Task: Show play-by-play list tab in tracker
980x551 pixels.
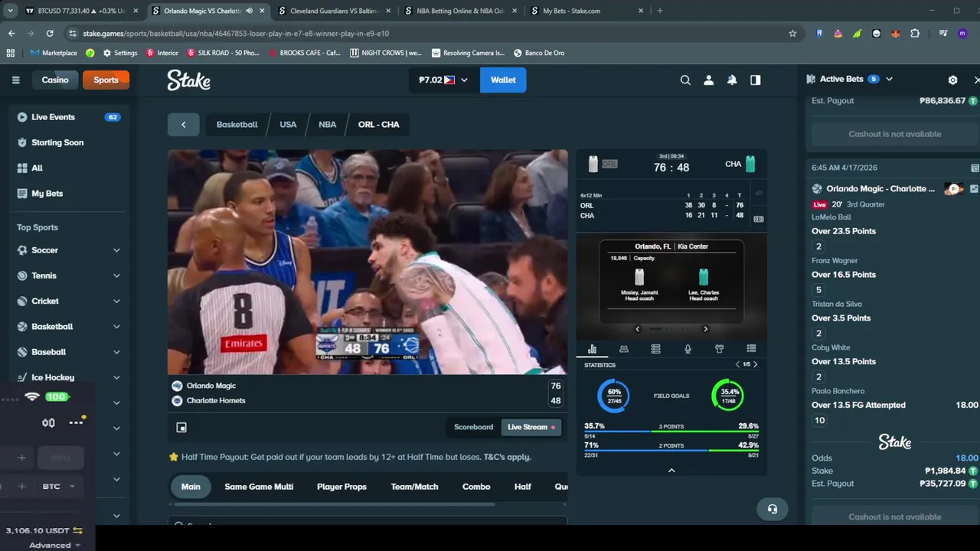Action: click(751, 349)
